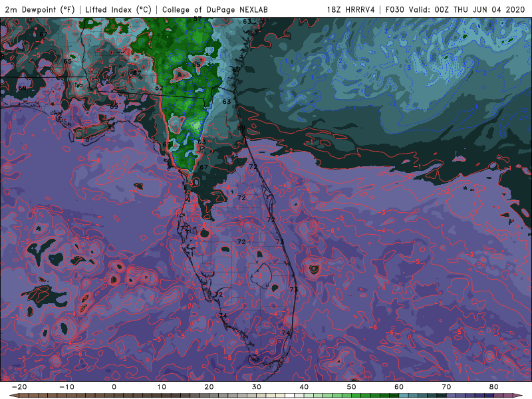Click the '10' colorbar scale label
The height and width of the screenshot is (399, 532).
click(162, 387)
